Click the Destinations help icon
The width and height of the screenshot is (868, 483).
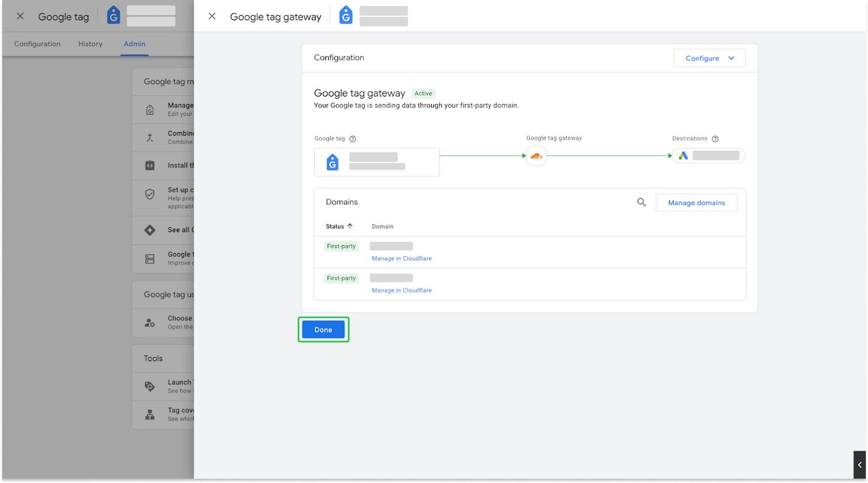(x=715, y=139)
